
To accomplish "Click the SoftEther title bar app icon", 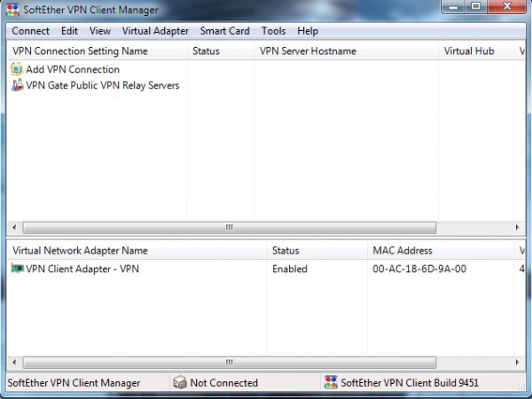I will [x=12, y=10].
